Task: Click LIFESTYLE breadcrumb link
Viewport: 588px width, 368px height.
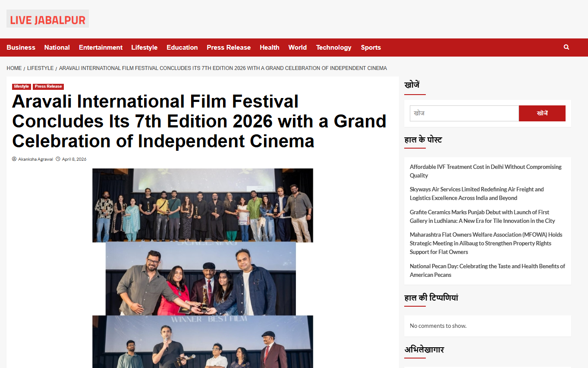Action: [40, 68]
